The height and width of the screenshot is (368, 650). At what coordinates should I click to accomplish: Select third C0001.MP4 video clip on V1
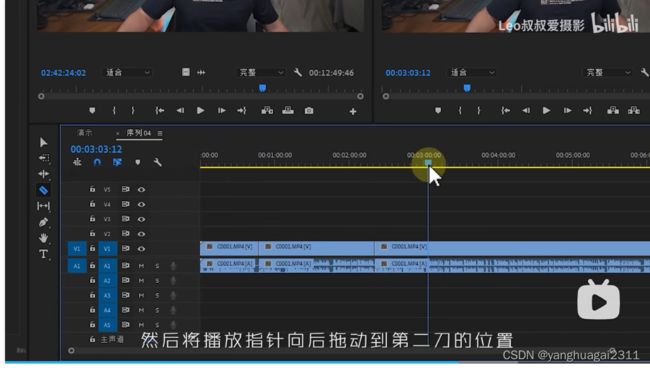tap(512, 249)
